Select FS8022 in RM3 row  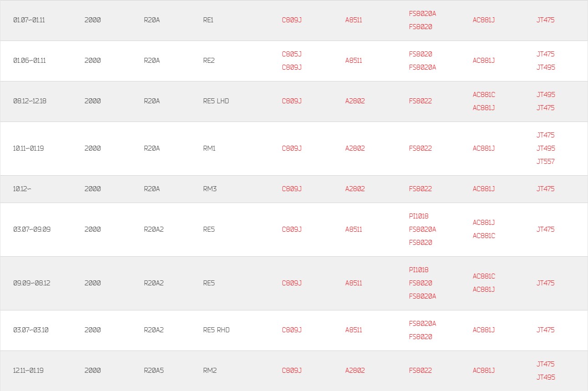[420, 189]
